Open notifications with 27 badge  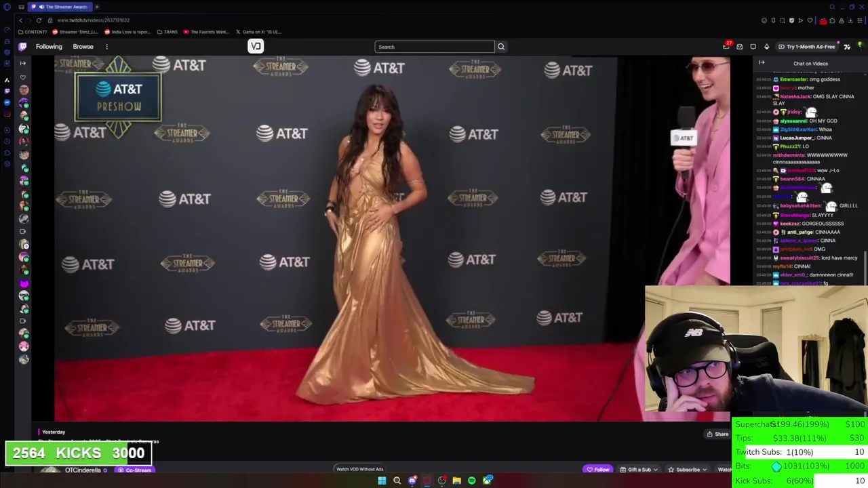[726, 46]
